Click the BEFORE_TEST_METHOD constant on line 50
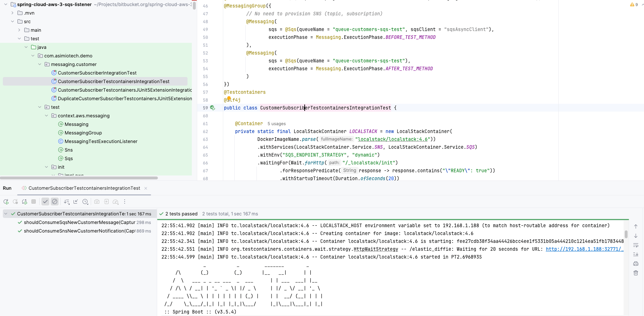Screen dimensions: 644x316 click(410, 37)
